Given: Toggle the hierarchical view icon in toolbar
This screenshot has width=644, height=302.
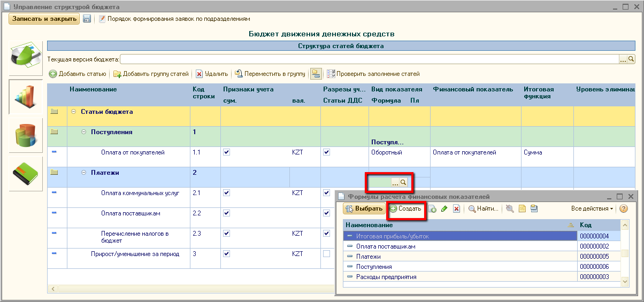Looking at the screenshot, I should (x=316, y=74).
